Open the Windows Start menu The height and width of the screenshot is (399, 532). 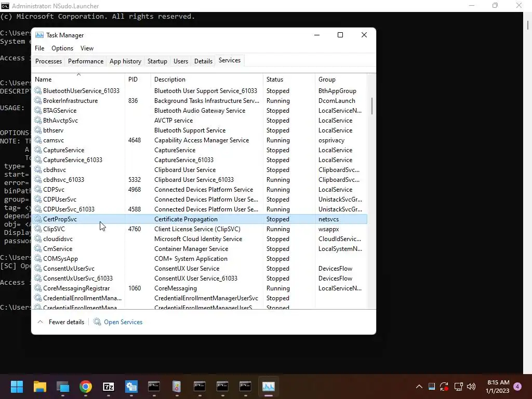pyautogui.click(x=17, y=387)
